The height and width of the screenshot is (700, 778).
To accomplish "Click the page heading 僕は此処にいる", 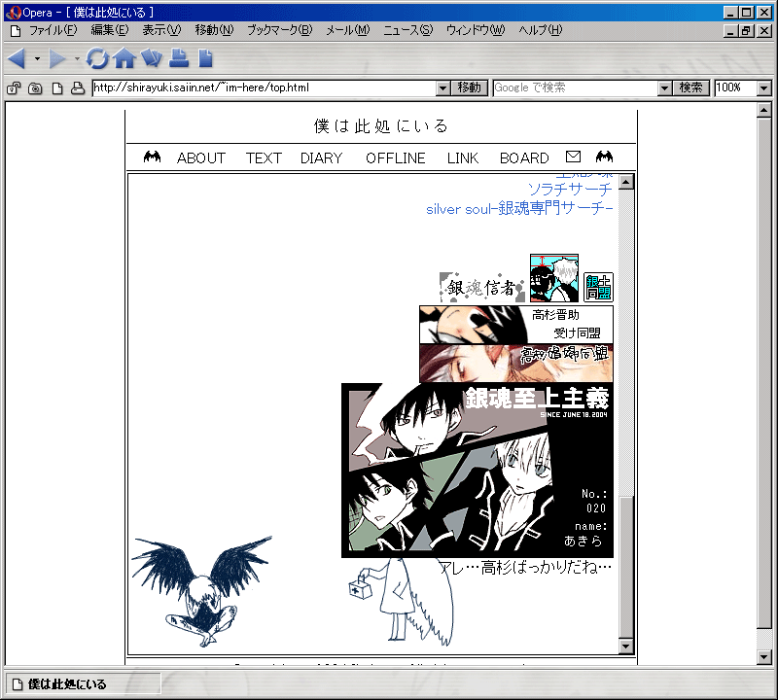I will pos(381,126).
